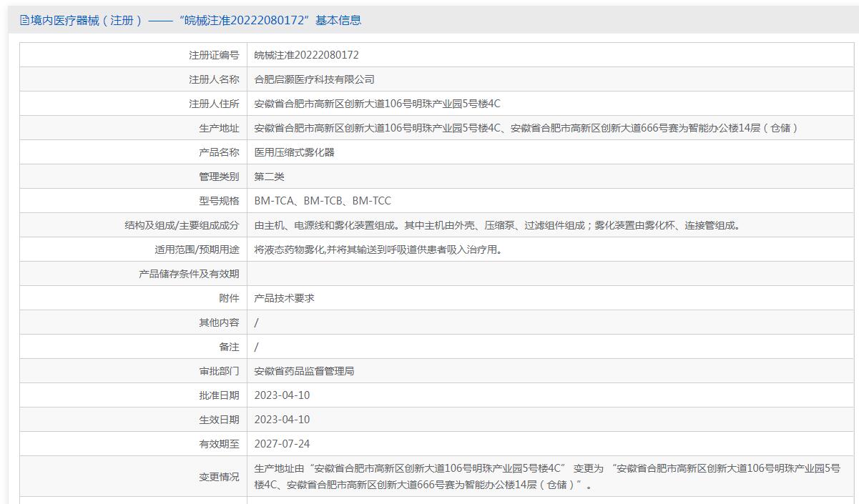Select the product name 医用压缩式雾化器

tap(295, 152)
